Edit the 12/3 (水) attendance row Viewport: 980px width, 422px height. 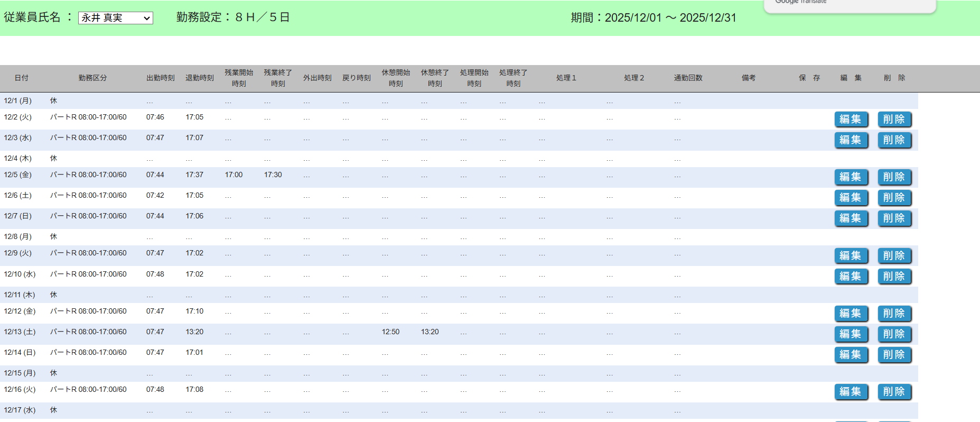click(x=851, y=140)
